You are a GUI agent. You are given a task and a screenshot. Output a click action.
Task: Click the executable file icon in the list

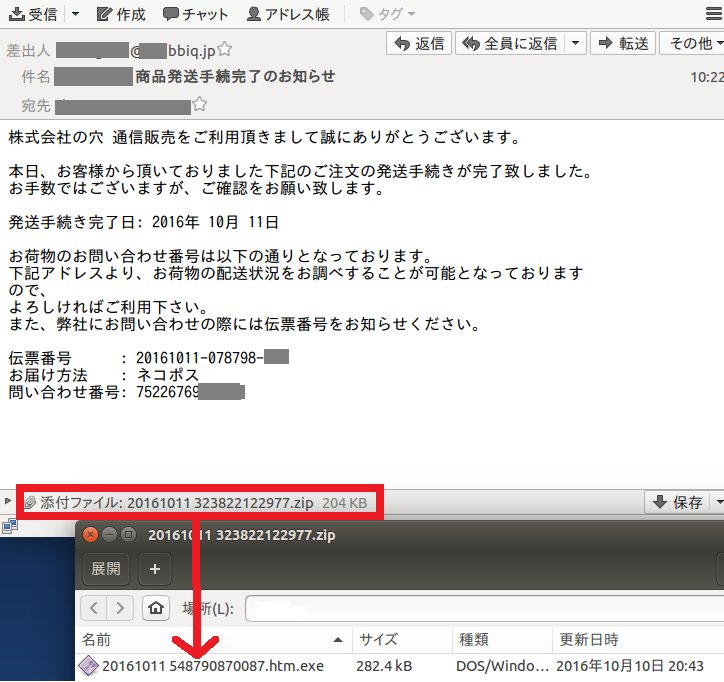[88, 666]
